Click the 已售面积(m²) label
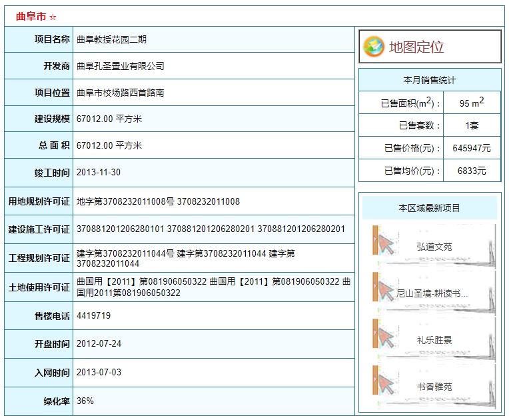The image size is (509, 420). [x=410, y=103]
